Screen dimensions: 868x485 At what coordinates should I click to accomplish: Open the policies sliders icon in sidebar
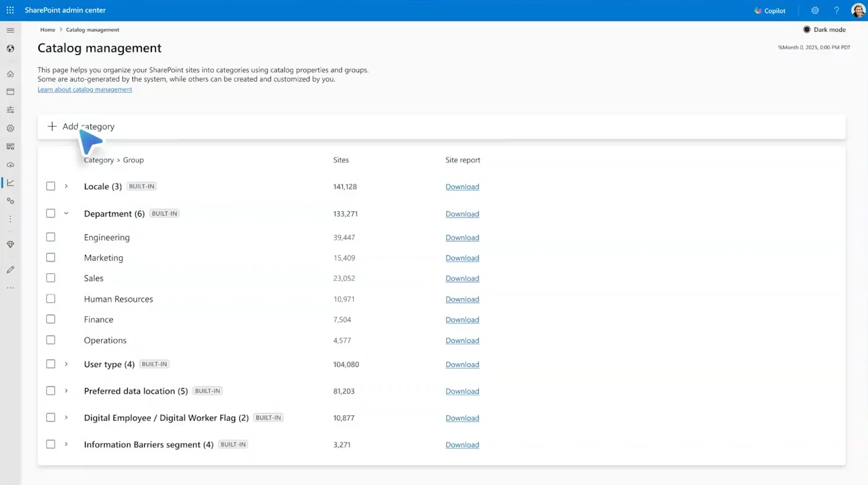click(x=10, y=110)
